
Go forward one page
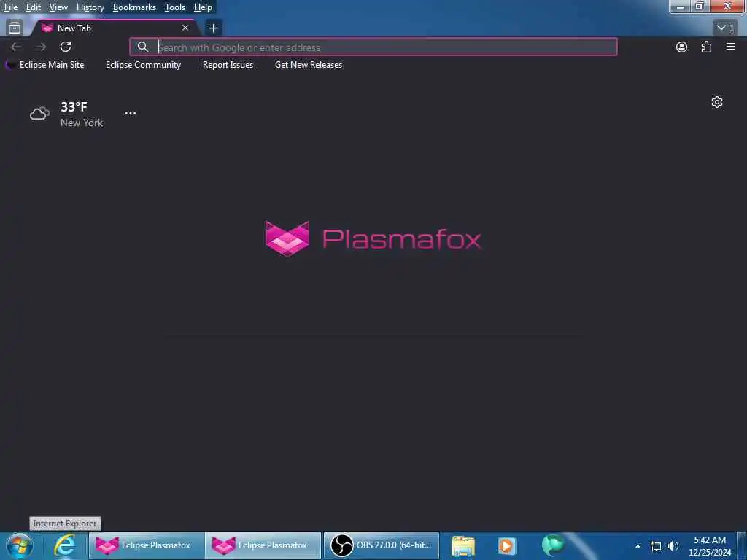click(41, 47)
